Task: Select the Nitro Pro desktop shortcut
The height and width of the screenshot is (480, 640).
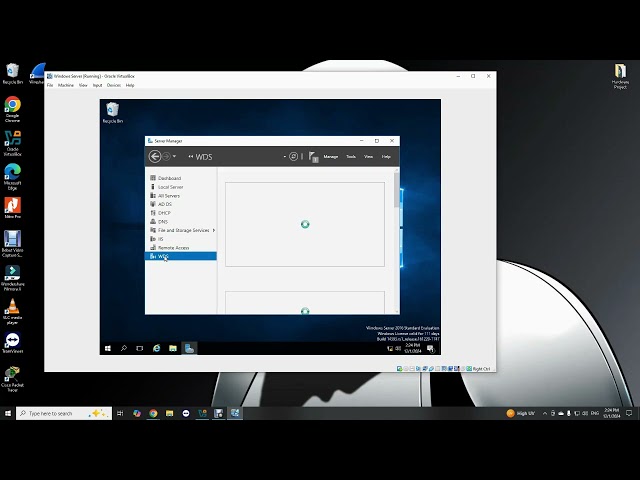Action: coord(13,208)
